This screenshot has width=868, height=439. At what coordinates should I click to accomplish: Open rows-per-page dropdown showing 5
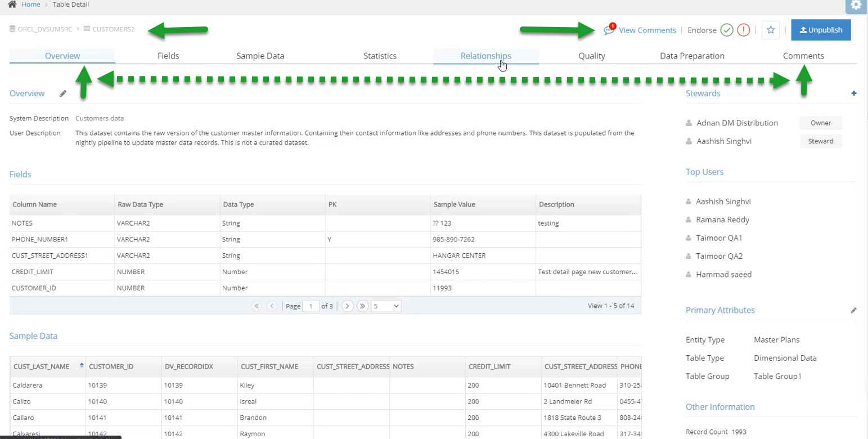point(386,306)
